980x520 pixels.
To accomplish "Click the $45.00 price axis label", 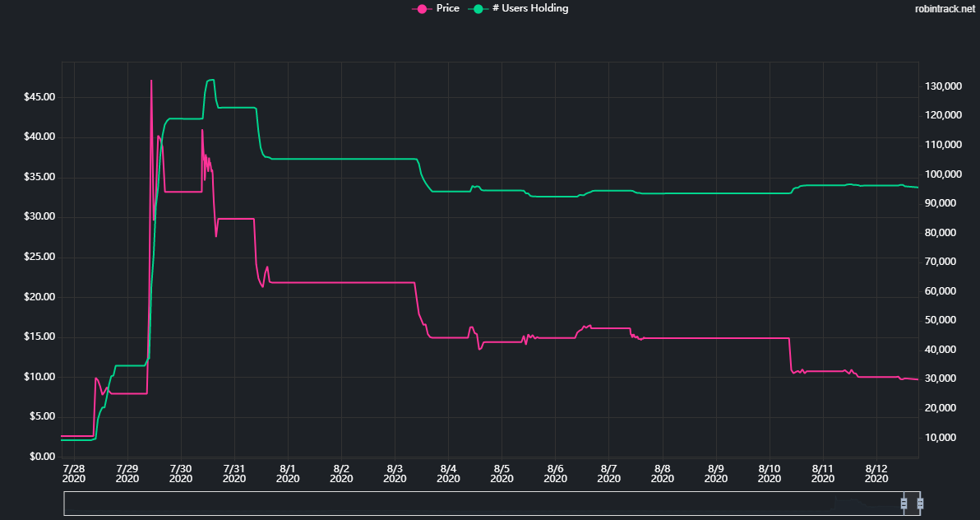I will 39,97.
